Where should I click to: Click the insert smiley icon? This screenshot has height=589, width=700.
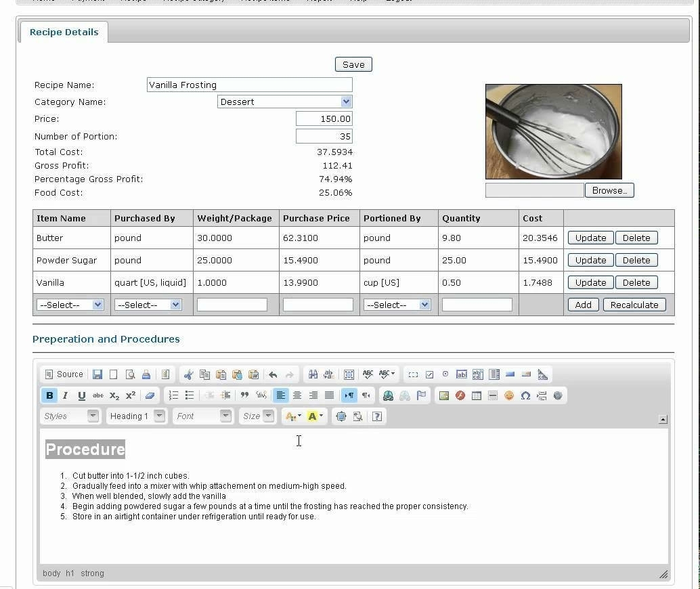pos(509,396)
